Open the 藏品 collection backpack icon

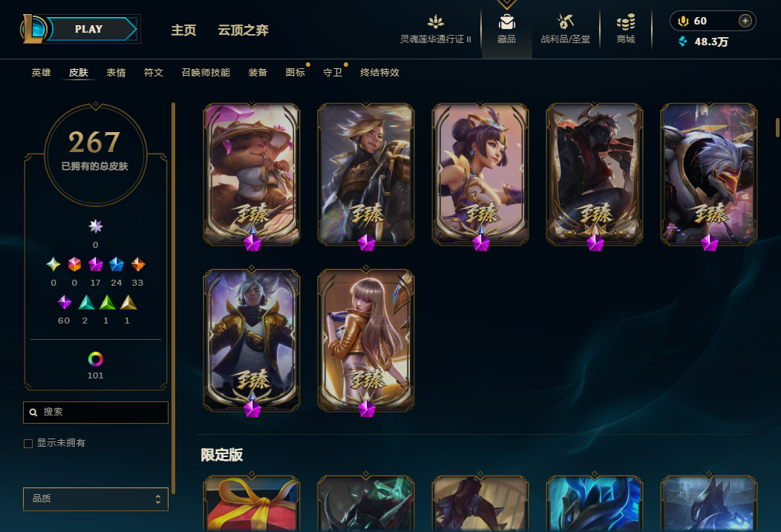506,22
